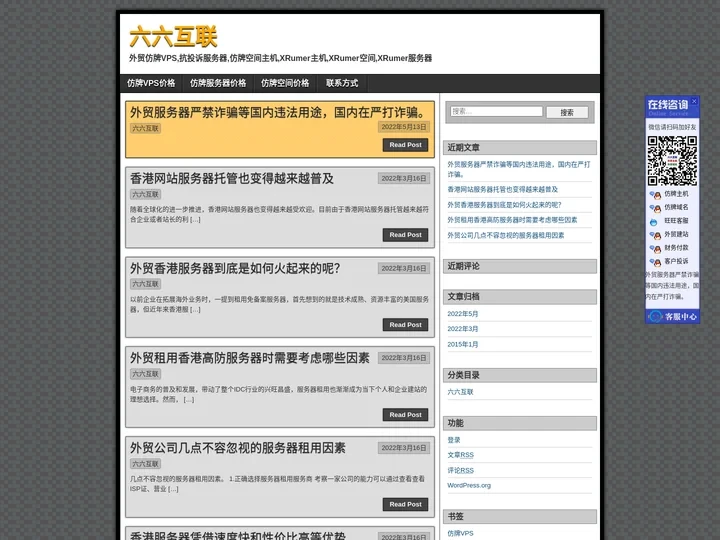Open sidebar recent link 外贸公司几点不容忽视

[506, 235]
